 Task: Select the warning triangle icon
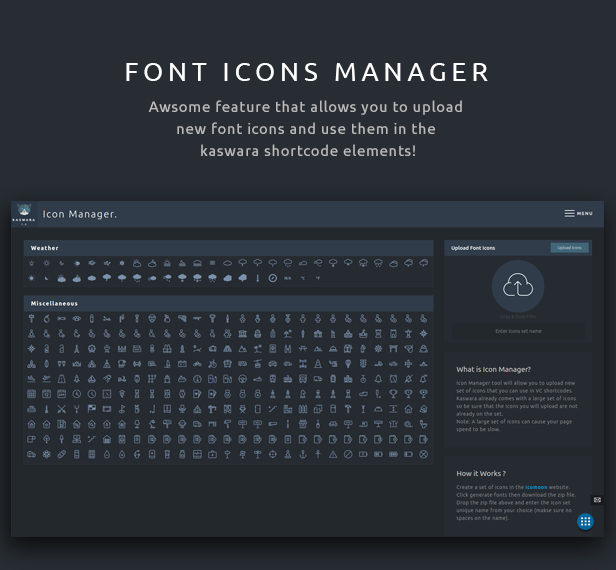coord(333,455)
